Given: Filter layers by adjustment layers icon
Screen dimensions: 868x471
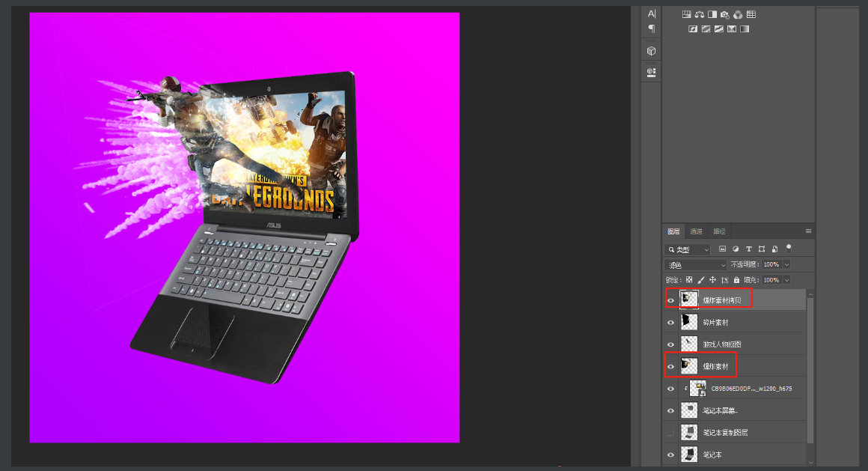Looking at the screenshot, I should point(736,249).
